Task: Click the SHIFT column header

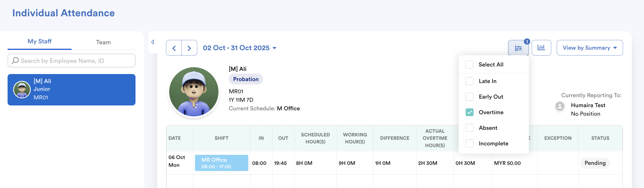Action: click(221, 138)
